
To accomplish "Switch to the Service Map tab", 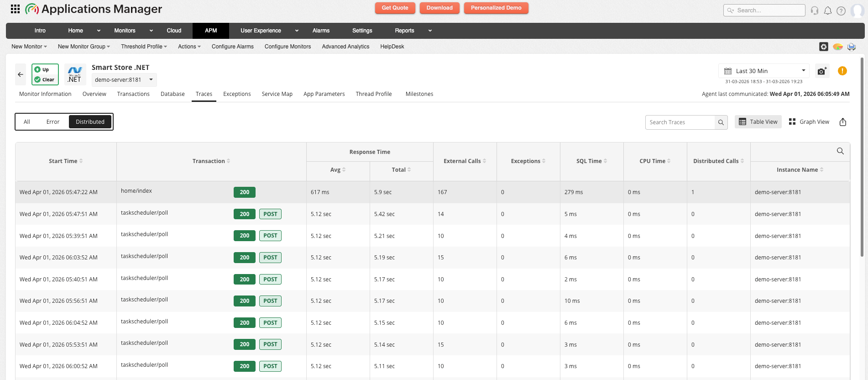I will pos(277,94).
